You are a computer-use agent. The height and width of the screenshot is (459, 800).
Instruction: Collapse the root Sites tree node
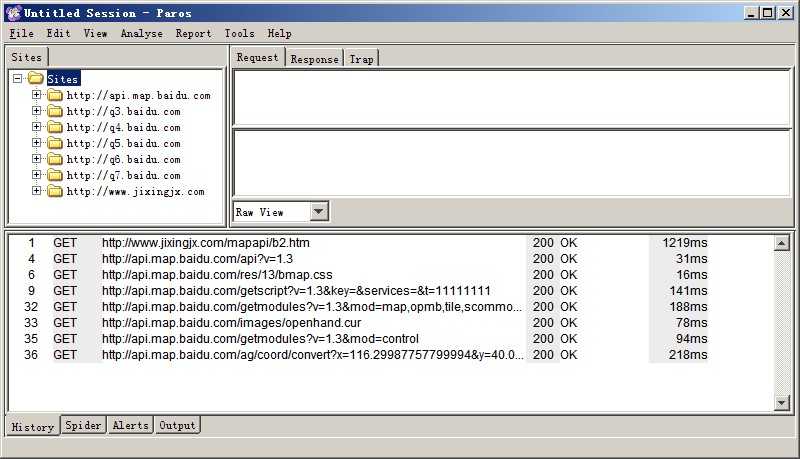tap(18, 79)
